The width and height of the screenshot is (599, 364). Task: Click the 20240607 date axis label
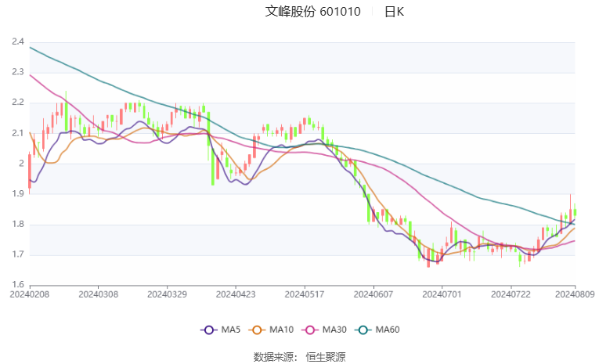click(373, 294)
